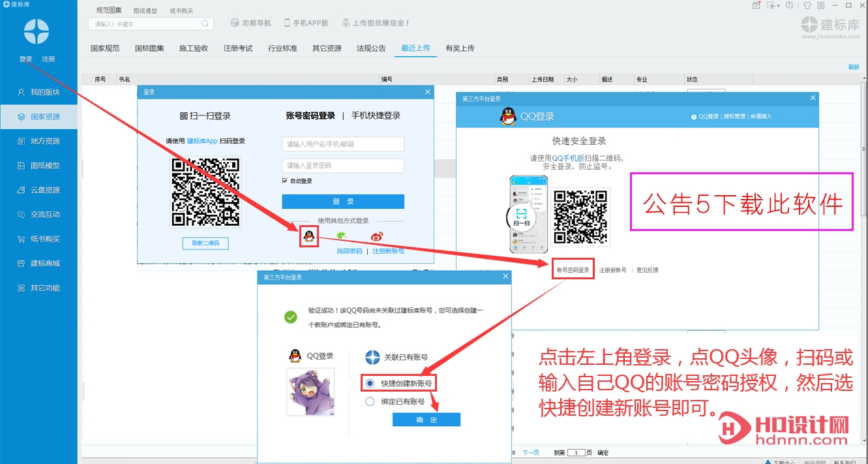Toggle the 自动登录 checkbox
868x464 pixels.
click(x=285, y=181)
